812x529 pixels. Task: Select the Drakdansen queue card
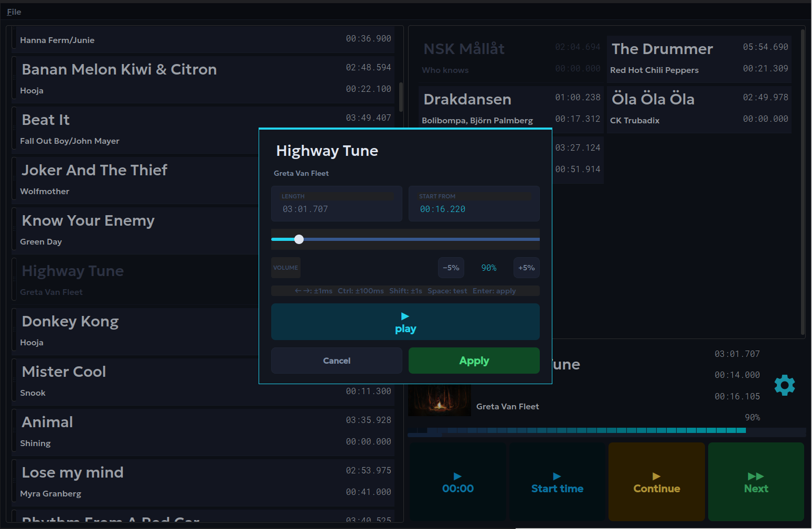[511, 109]
